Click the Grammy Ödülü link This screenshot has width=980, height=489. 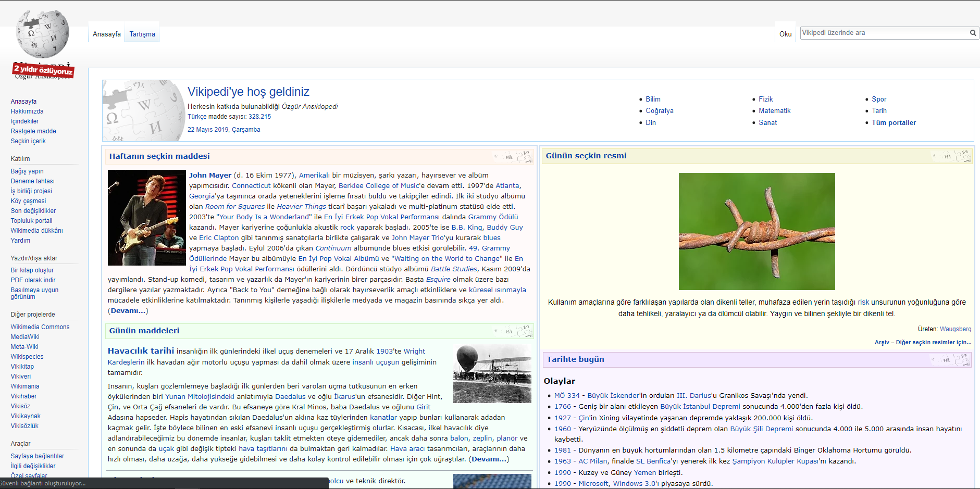(493, 217)
